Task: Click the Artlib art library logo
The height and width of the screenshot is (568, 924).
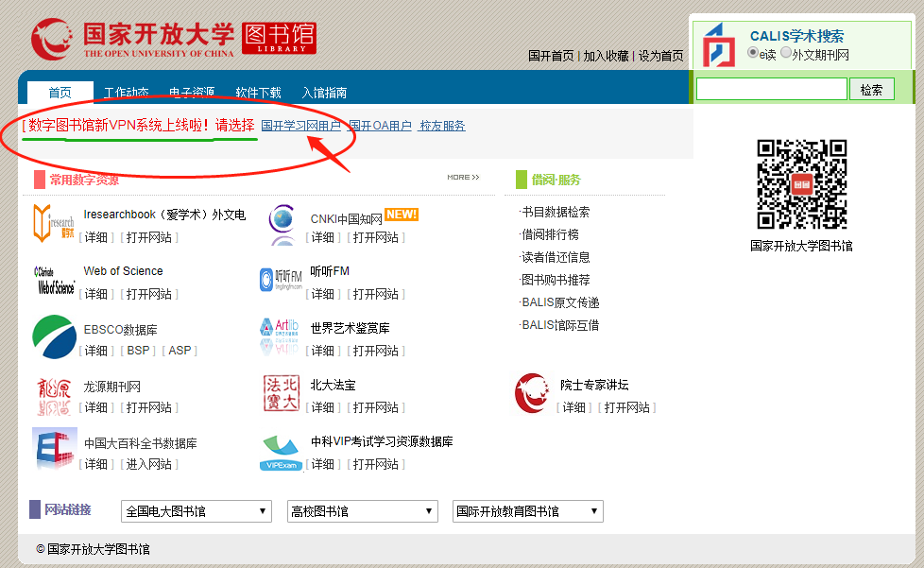Action: click(x=280, y=336)
